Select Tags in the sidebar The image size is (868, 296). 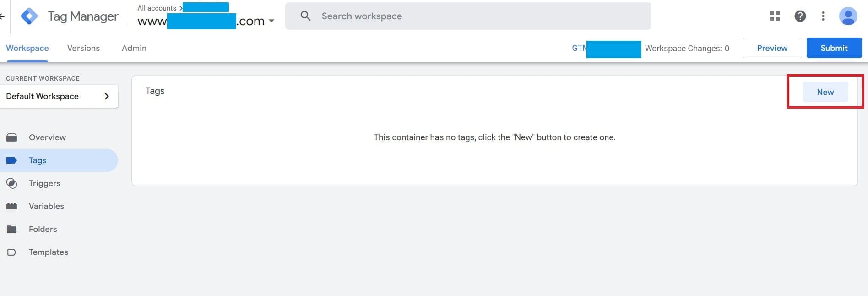[x=59, y=160]
